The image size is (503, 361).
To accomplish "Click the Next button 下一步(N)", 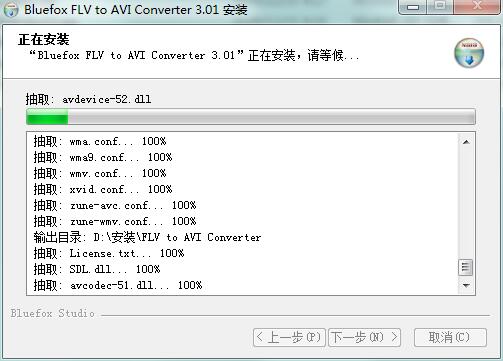I will [x=365, y=337].
